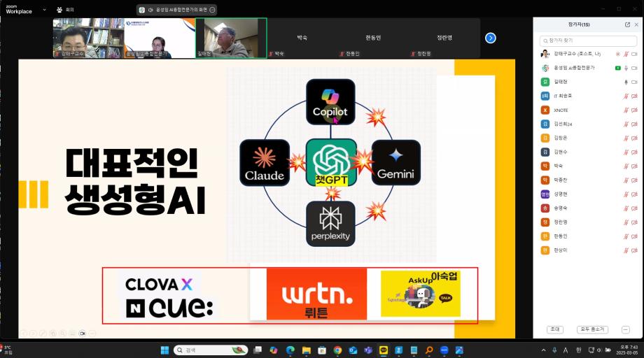Screen dimensions: 644x358
Task: Unmute 김선희24 microphone icon
Action: pyautogui.click(x=626, y=124)
